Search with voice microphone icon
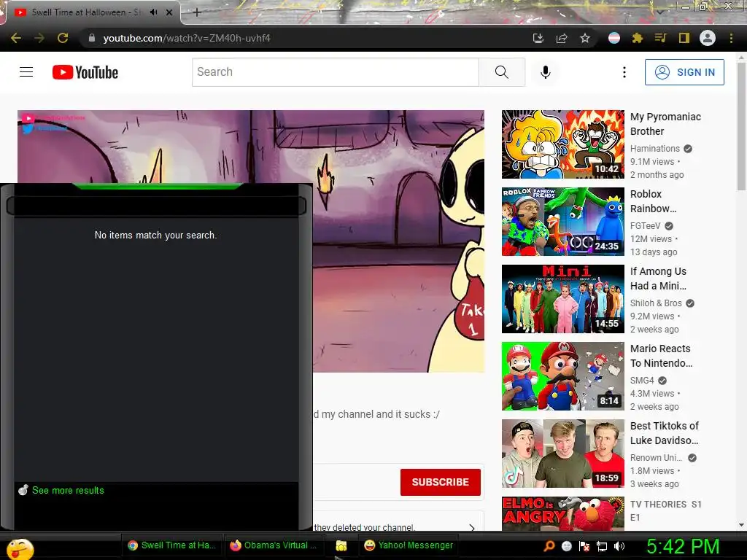Viewport: 747px width, 560px height. [546, 72]
